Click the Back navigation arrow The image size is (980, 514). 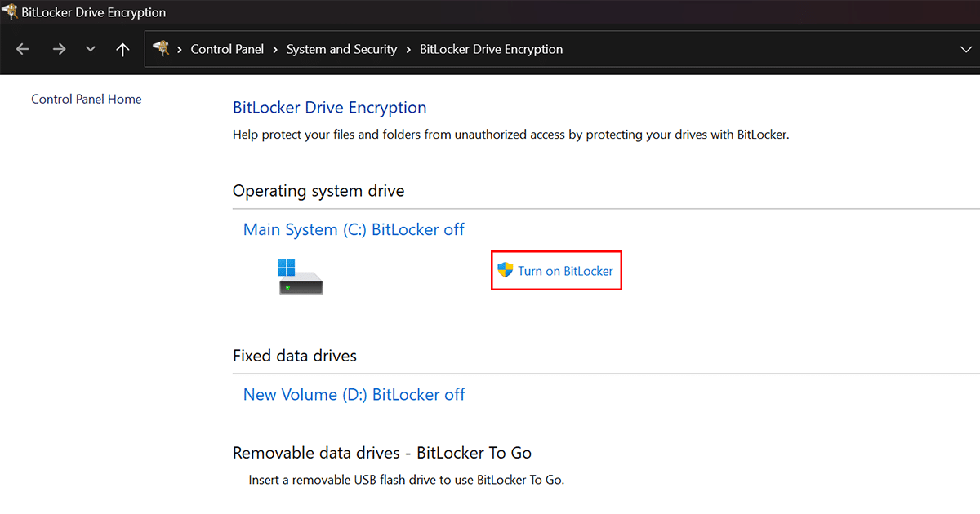click(x=22, y=50)
